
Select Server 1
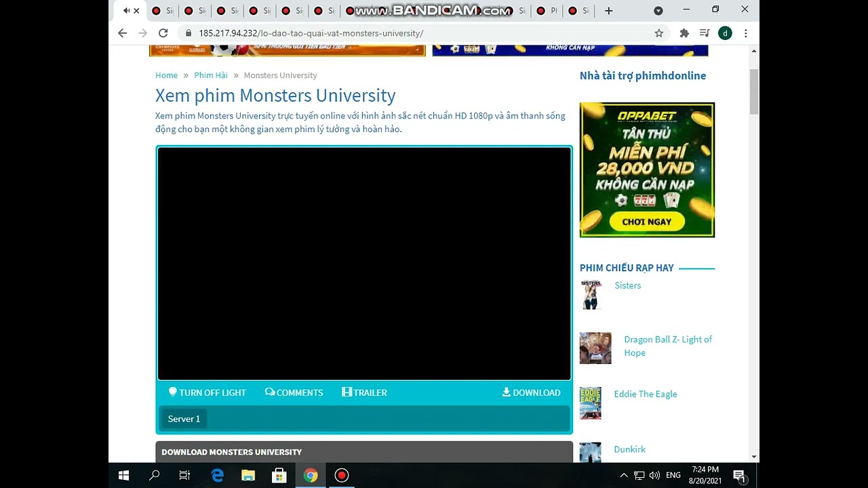point(184,419)
